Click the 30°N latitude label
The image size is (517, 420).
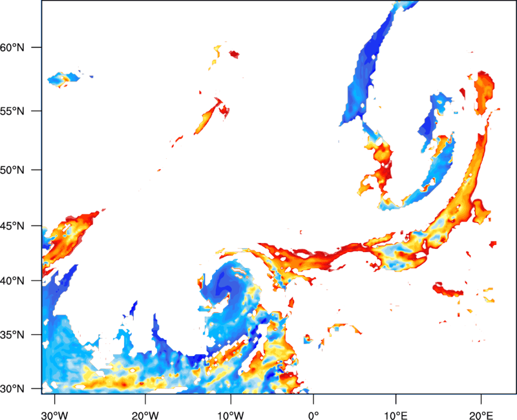[x=12, y=389]
